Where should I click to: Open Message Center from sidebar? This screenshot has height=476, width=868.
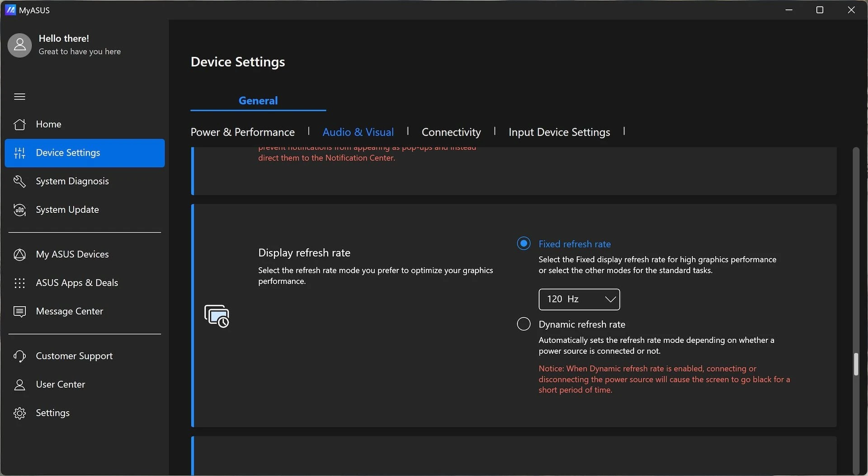85,312
